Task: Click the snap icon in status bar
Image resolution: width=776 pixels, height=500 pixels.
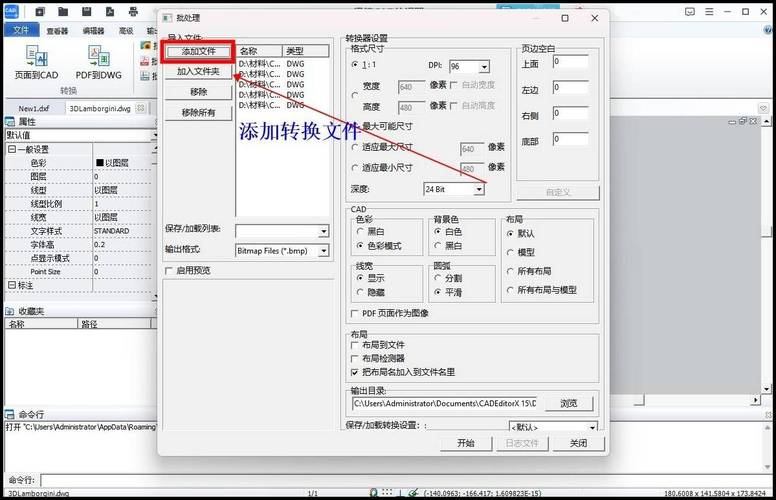Action: (x=374, y=493)
